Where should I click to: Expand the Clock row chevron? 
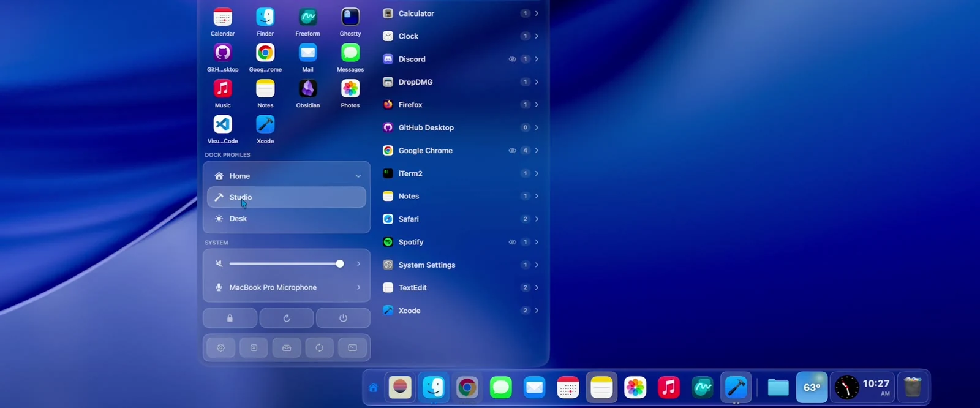pyautogui.click(x=537, y=36)
